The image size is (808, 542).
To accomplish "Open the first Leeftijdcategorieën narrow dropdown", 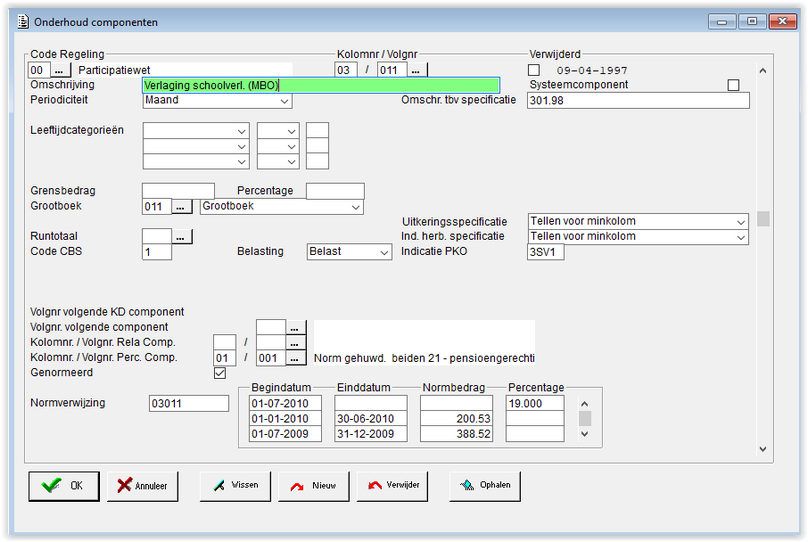I will click(278, 131).
